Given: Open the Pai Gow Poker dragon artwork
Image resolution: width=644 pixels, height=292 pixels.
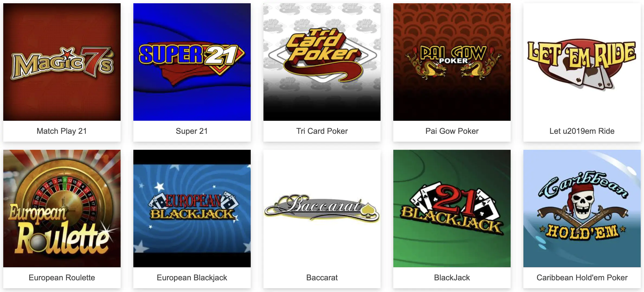Looking at the screenshot, I should point(452,62).
